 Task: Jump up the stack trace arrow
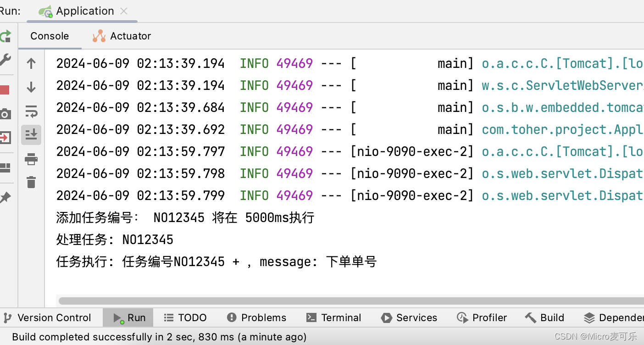(x=31, y=63)
